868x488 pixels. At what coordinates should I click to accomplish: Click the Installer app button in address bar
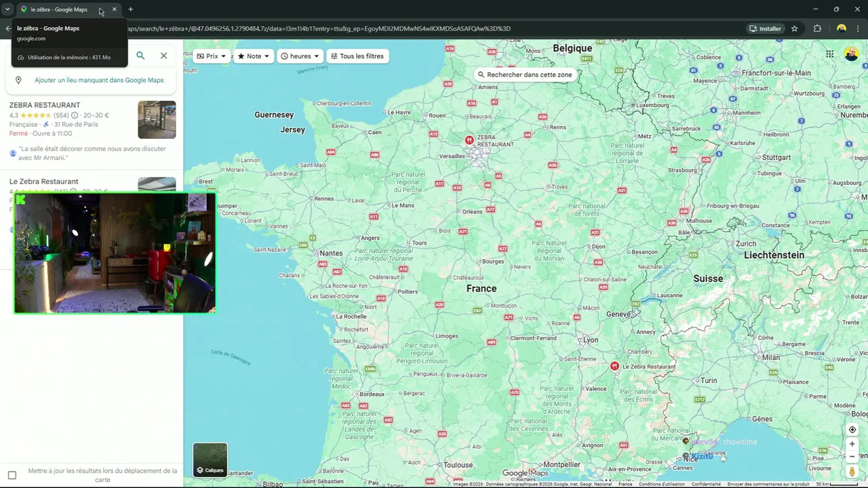point(765,28)
